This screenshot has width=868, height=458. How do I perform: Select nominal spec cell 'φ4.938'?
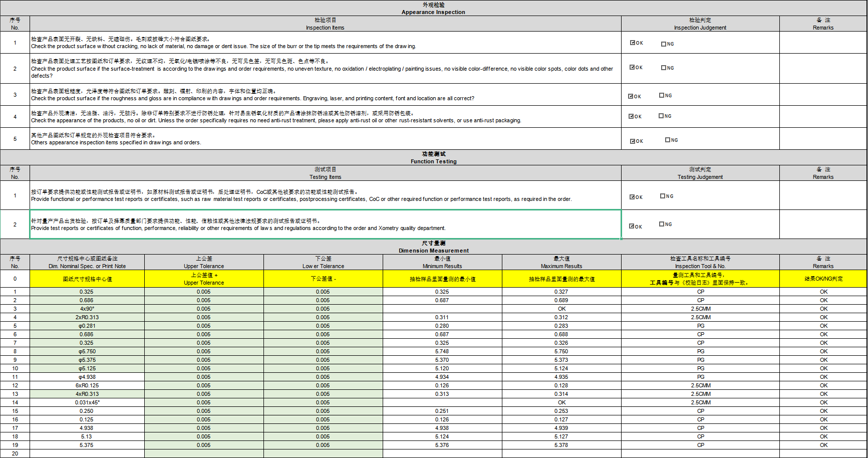pos(87,377)
